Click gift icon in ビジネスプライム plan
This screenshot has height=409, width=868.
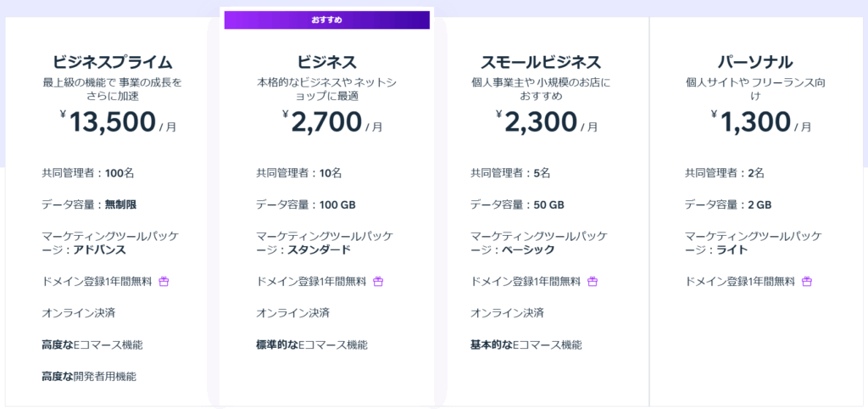pos(164,282)
